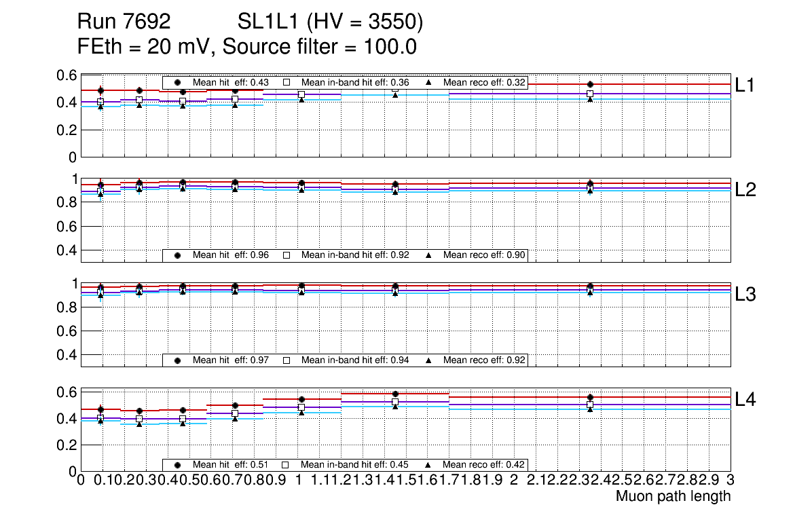Click the L1 panel label
Viewport: 812px width, 524px height.
tap(746, 86)
